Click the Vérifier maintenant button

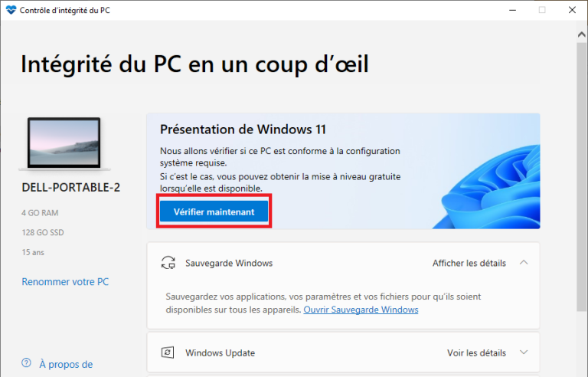214,211
